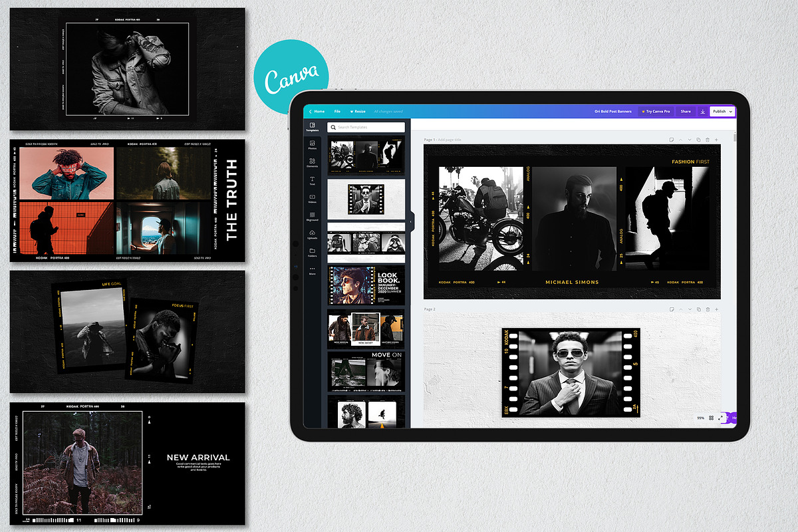Click the Share button

coord(686,112)
